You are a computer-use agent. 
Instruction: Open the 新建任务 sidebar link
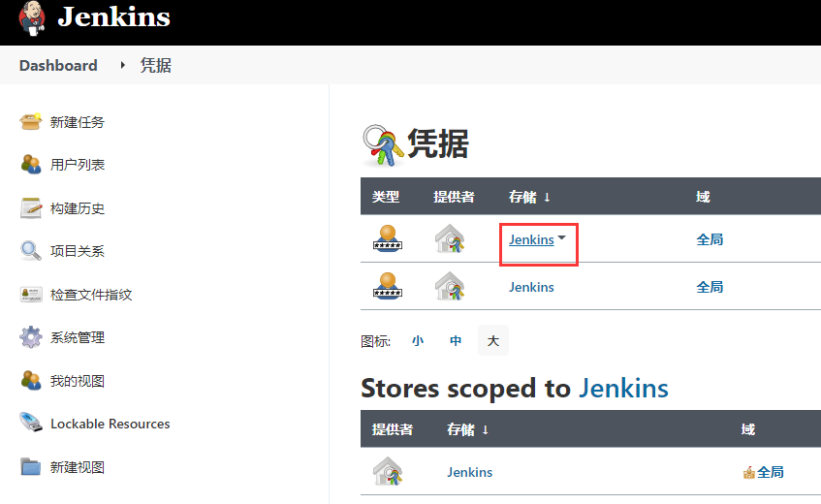pyautogui.click(x=78, y=122)
